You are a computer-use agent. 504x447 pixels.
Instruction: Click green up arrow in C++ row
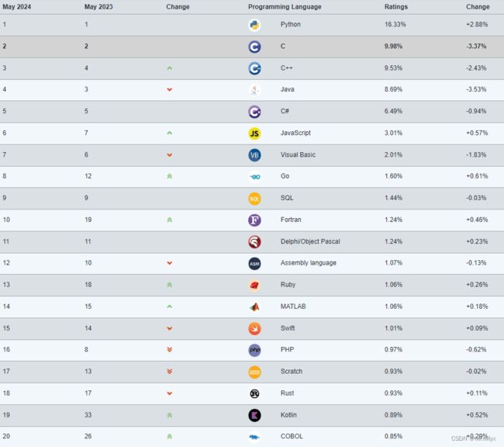(x=169, y=68)
